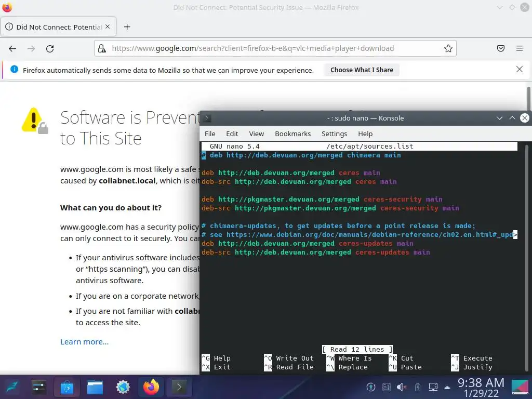Open the mixer-style settings taskbar icon

pos(39,387)
